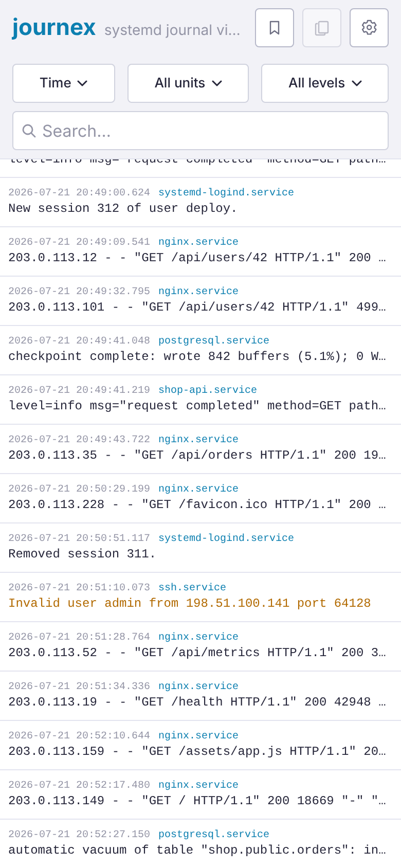
Task: Open the checkpoint complete postgresql entry
Action: tap(200, 350)
